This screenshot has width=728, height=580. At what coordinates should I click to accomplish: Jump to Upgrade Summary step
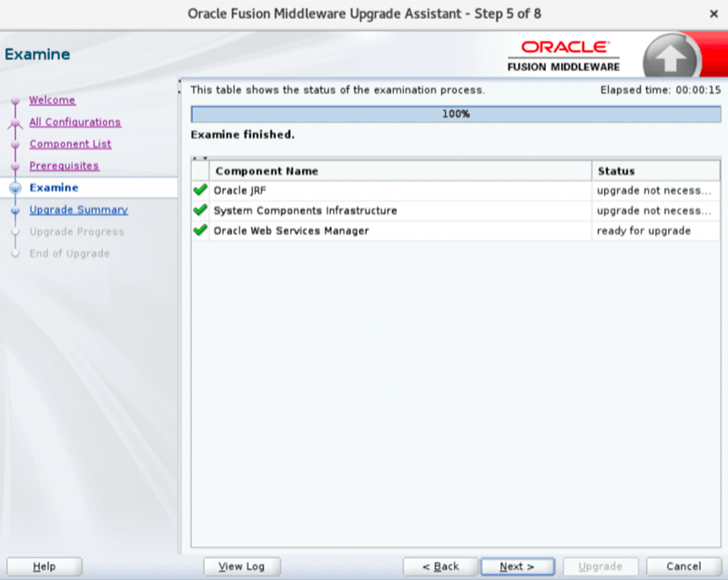click(78, 209)
